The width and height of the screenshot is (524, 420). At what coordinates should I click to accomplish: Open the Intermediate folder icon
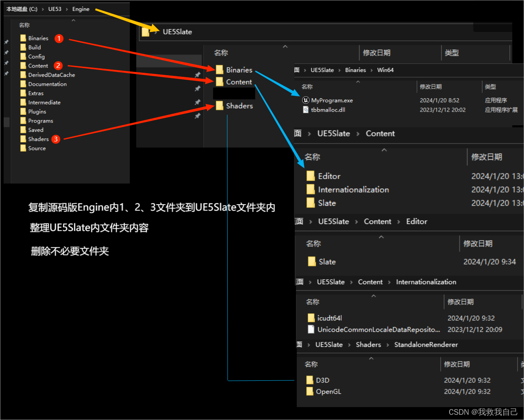tap(23, 102)
